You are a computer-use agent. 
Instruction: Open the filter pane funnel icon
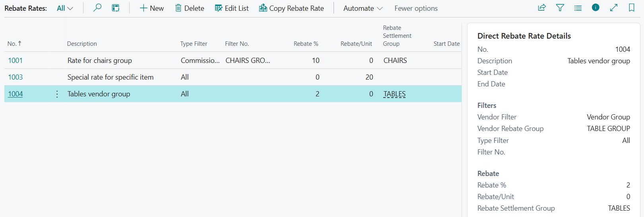(x=560, y=8)
